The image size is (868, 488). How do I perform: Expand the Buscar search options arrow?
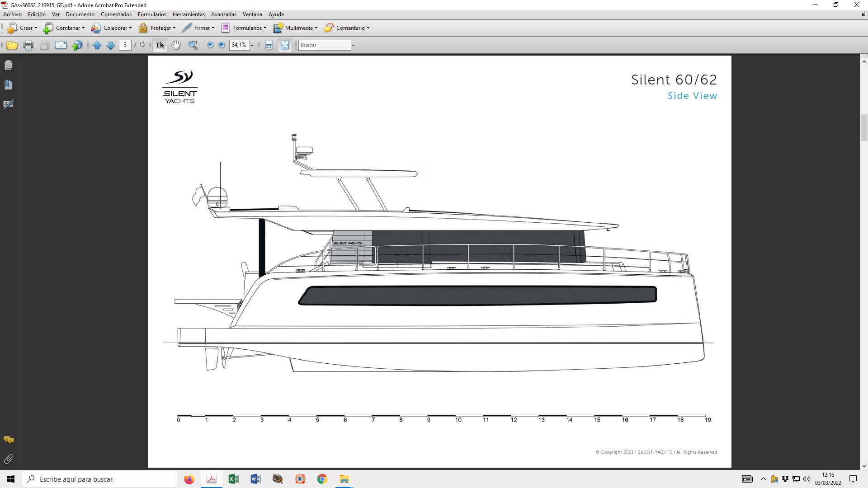click(353, 45)
